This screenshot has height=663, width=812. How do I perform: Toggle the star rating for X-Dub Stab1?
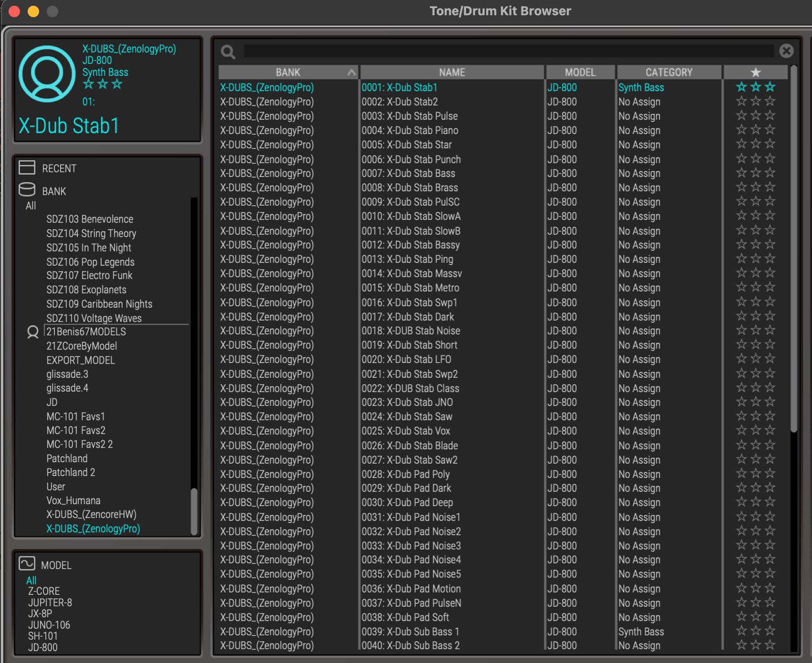point(756,87)
